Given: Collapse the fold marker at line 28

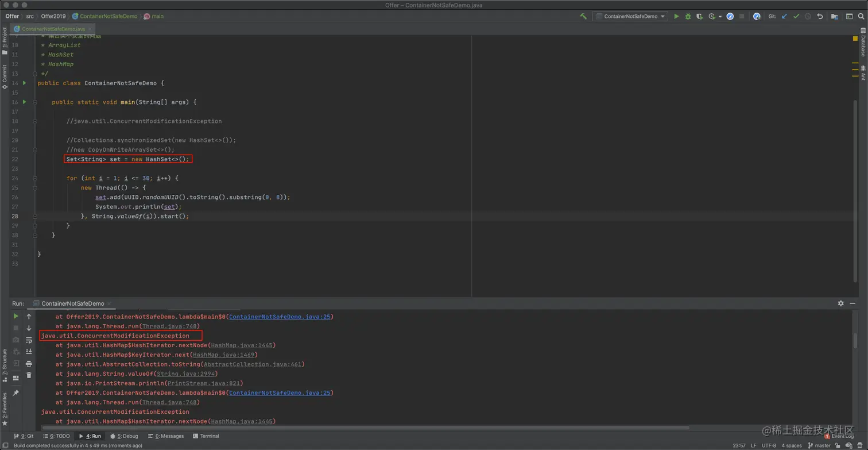Looking at the screenshot, I should coord(35,216).
